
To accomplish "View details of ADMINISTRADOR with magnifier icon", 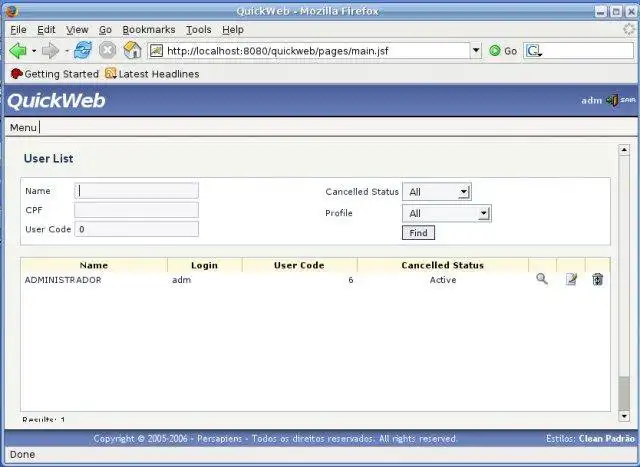I will tap(542, 279).
